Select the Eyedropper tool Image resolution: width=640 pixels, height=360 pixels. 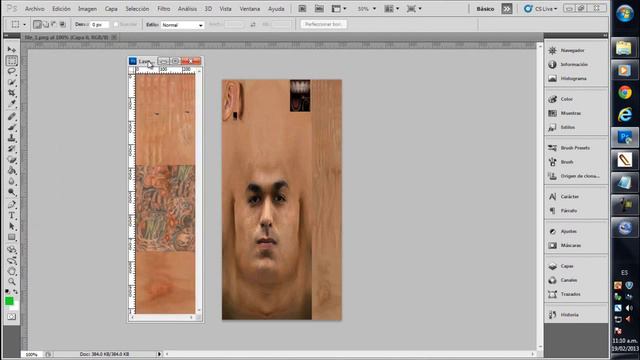tap(11, 104)
